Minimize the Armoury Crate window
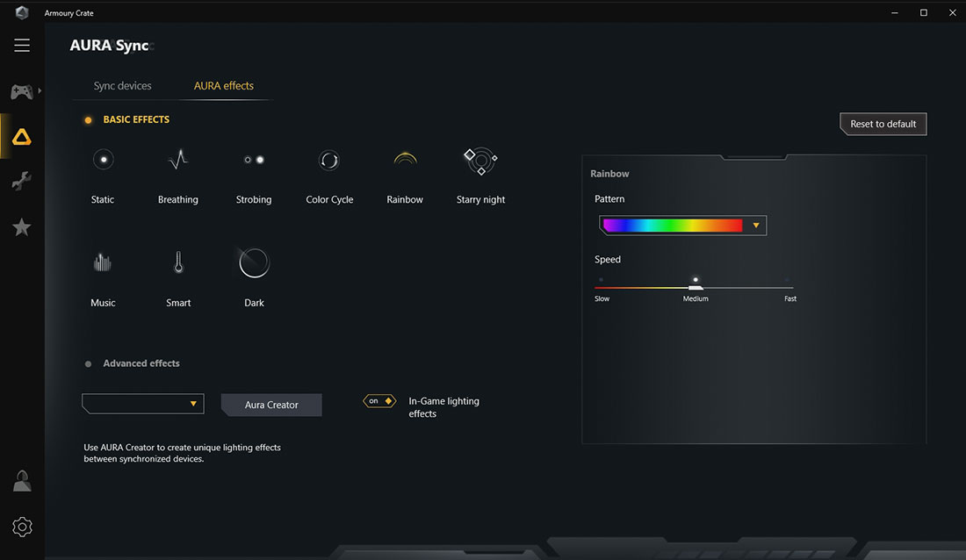966x560 pixels. click(x=895, y=12)
